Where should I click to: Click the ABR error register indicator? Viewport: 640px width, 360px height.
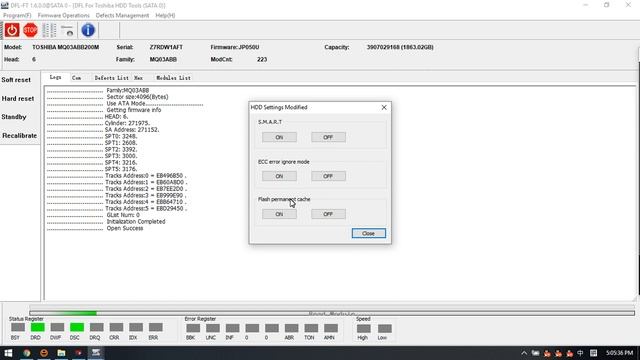[291, 328]
